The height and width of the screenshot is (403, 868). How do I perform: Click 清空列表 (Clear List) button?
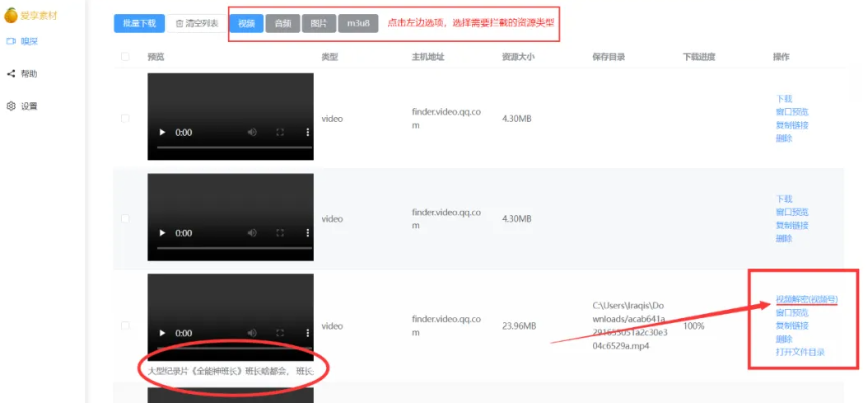(197, 24)
